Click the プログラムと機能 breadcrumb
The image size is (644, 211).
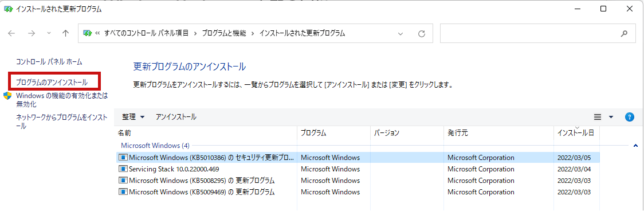[x=224, y=34]
